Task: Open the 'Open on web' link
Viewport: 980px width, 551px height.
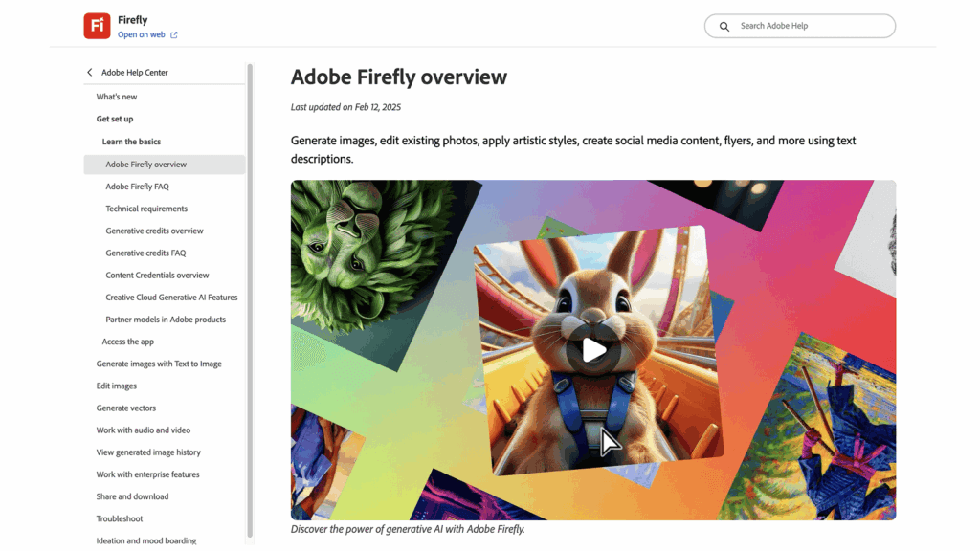Action: [142, 35]
